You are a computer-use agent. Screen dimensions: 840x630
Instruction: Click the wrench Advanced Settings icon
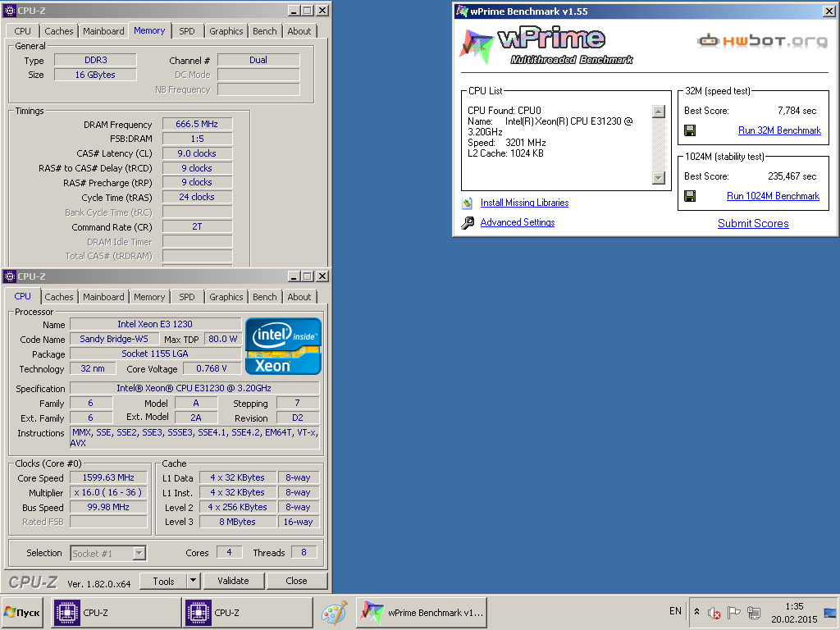coord(468,222)
